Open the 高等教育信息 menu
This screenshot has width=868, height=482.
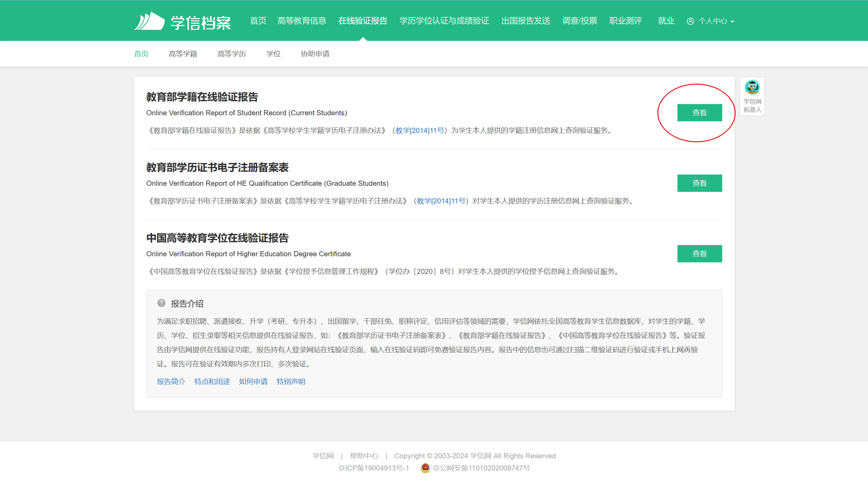pyautogui.click(x=302, y=21)
